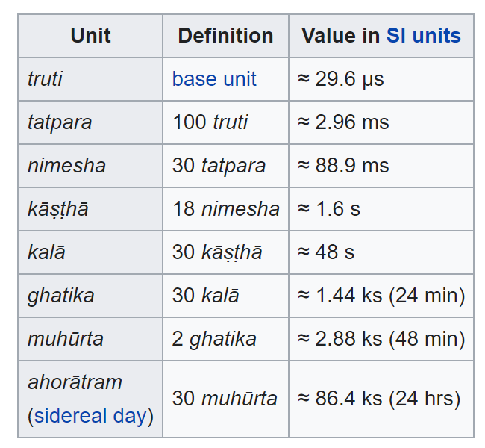This screenshot has height=448, width=485.
Task: Select the nimesha unit cell
Action: click(90, 166)
